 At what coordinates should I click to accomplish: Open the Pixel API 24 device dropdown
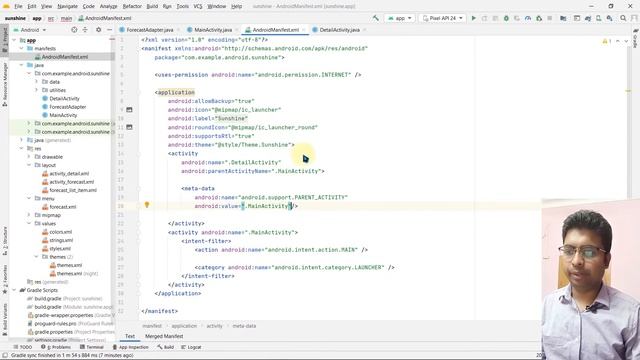(442, 18)
